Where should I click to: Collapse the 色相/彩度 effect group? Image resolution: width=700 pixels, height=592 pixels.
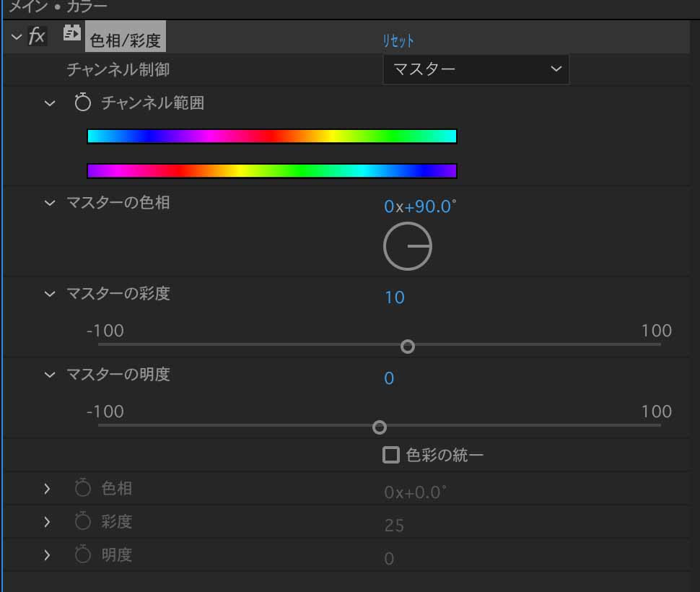tap(17, 37)
